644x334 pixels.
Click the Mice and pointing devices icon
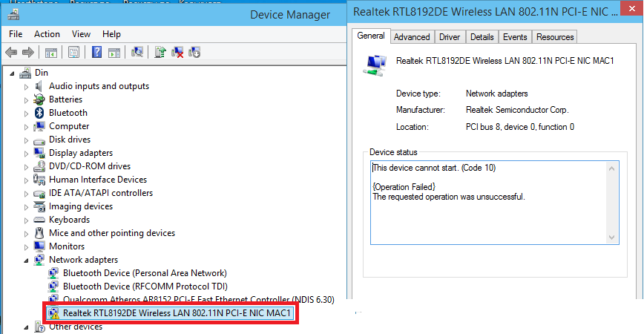click(x=39, y=233)
